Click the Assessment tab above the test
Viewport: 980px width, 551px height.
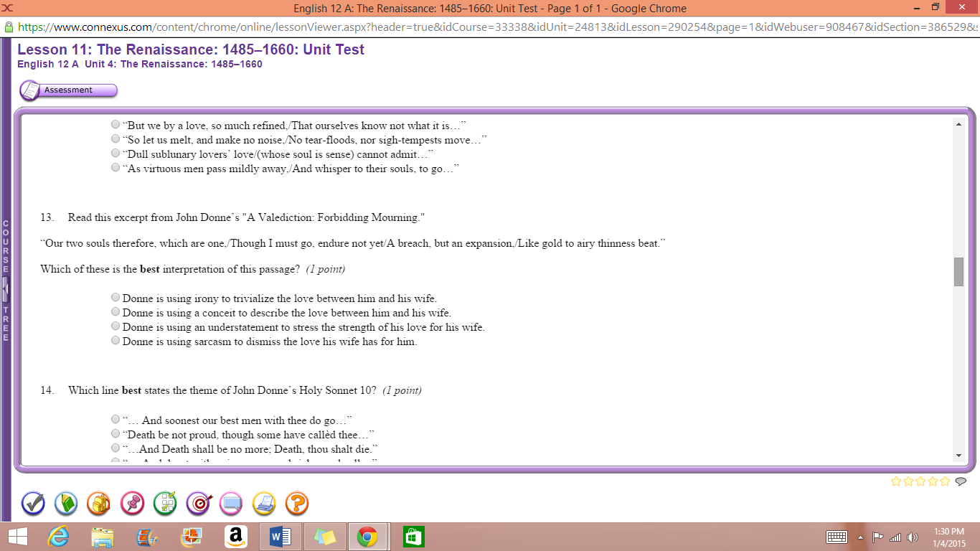pyautogui.click(x=68, y=90)
